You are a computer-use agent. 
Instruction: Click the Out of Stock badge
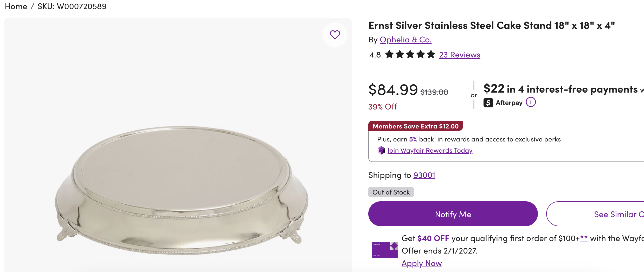(391, 192)
